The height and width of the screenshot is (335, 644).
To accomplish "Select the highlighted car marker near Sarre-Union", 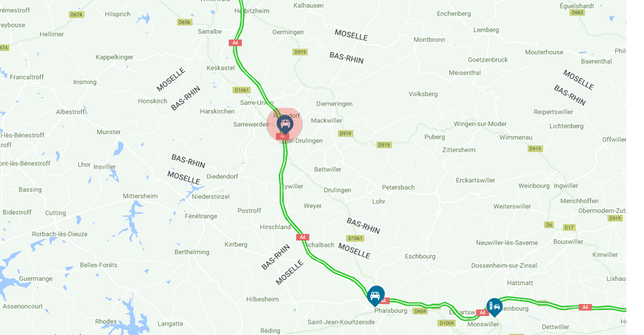I will (x=285, y=123).
